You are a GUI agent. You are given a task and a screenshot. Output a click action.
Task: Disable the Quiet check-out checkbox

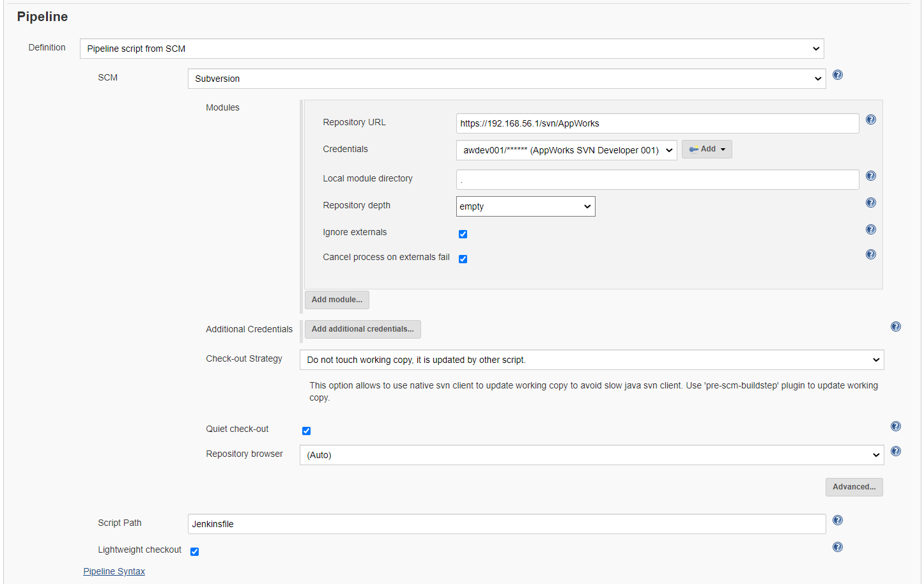[306, 431]
